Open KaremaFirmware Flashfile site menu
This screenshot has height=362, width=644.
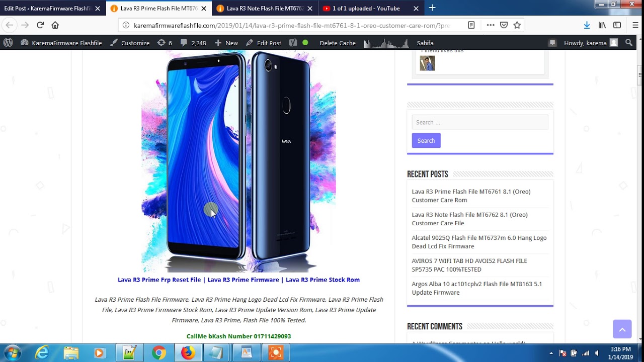tap(61, 43)
